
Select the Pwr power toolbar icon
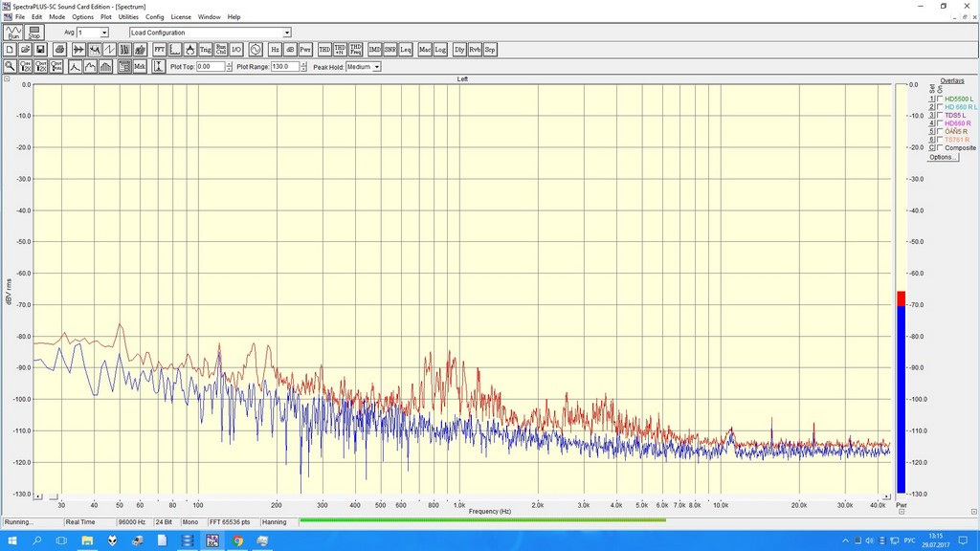305,50
